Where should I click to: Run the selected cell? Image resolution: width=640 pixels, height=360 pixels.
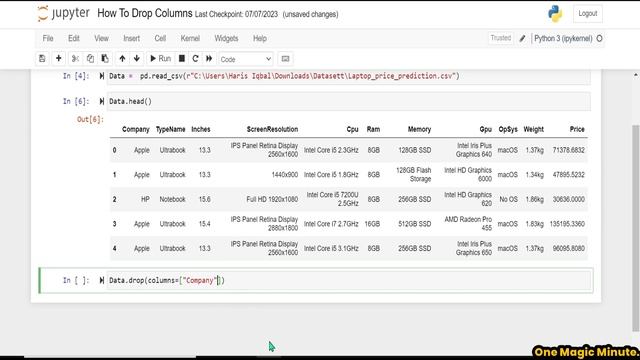[x=160, y=59]
